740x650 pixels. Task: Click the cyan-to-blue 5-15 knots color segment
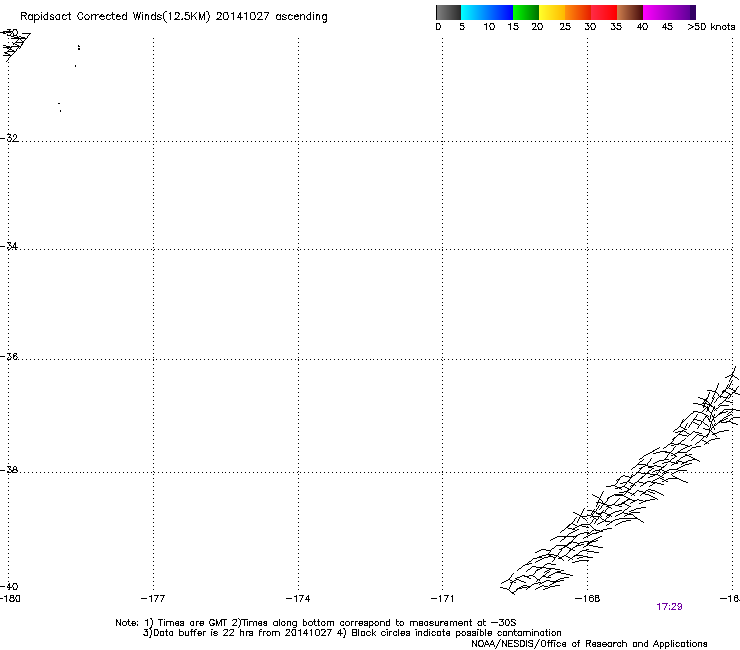[487, 12]
